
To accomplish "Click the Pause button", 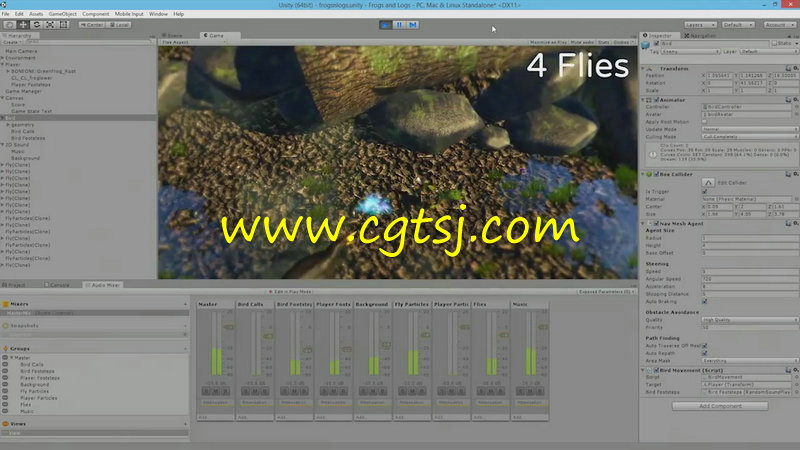I will pyautogui.click(x=399, y=24).
